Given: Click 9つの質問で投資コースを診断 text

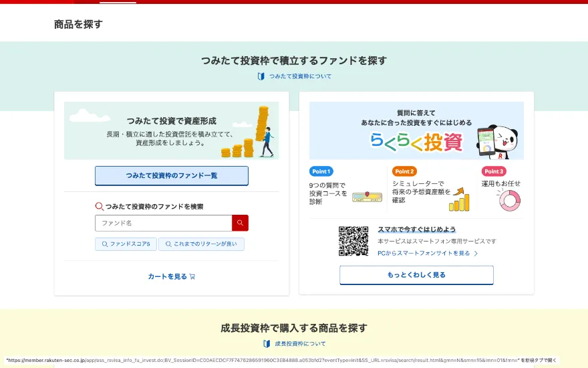Looking at the screenshot, I should pos(328,193).
